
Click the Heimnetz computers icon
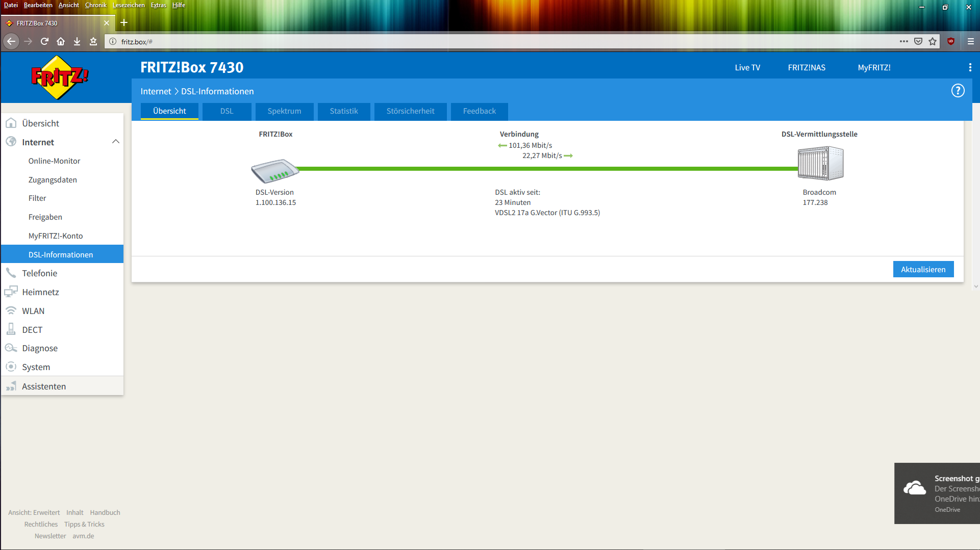11,292
